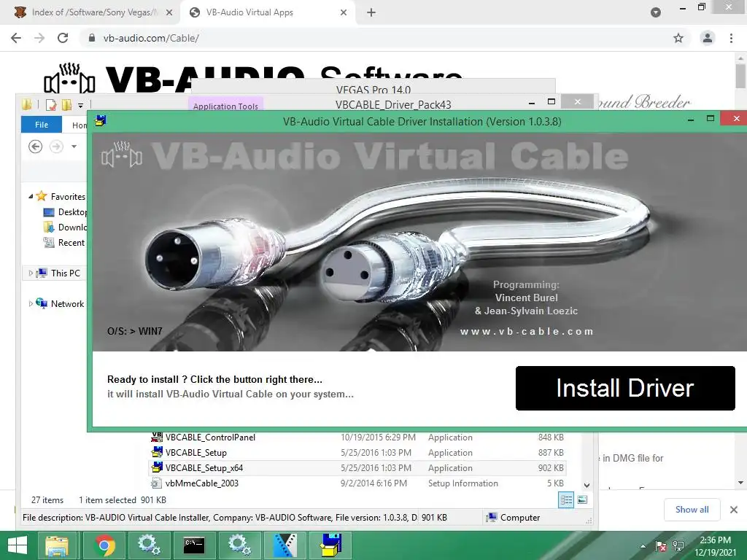
Task: Go back in Chrome browser
Action: pos(16,38)
